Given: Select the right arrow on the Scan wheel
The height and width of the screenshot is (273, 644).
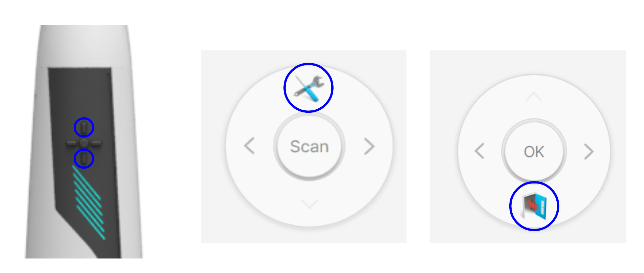Looking at the screenshot, I should click(x=369, y=146).
